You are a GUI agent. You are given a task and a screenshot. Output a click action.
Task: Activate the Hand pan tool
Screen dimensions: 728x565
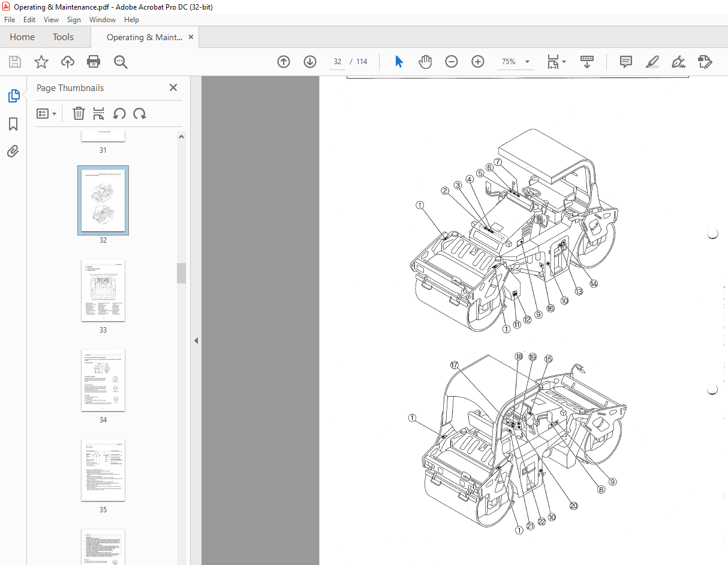click(x=425, y=62)
